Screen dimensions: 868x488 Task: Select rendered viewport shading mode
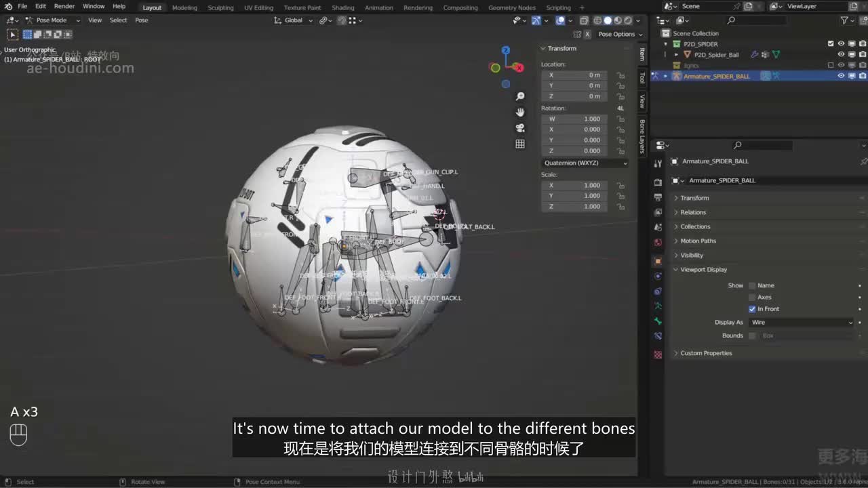click(x=628, y=20)
